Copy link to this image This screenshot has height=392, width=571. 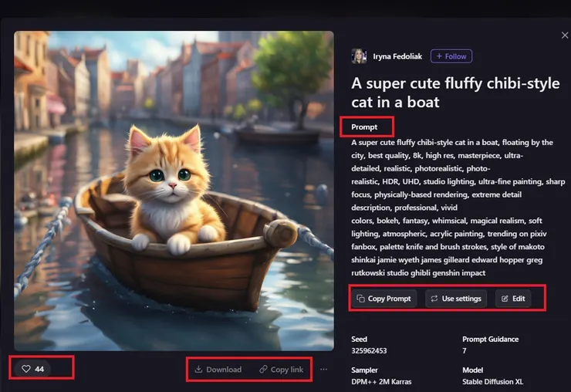(281, 370)
